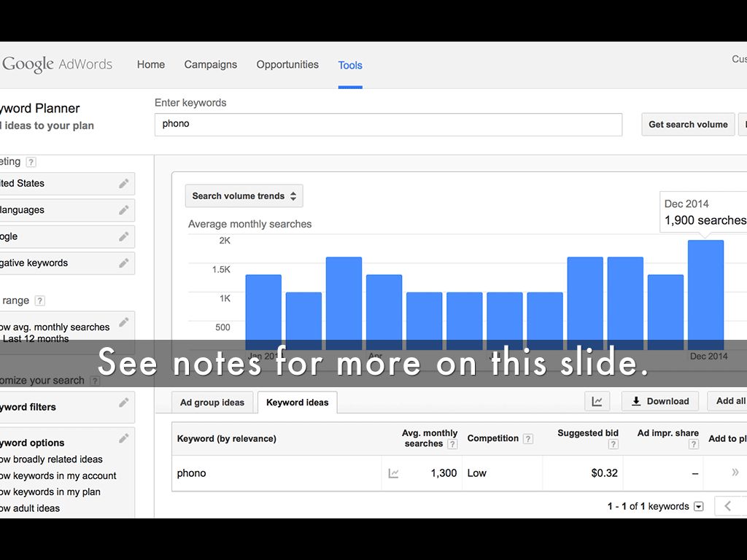
Task: Edit keyword filters with pencil icon
Action: (124, 402)
